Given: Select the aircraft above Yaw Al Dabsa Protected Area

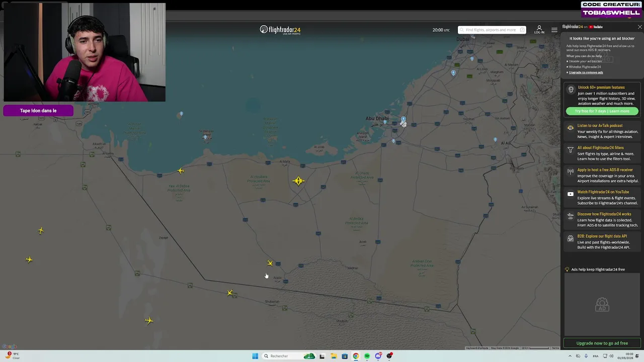Looking at the screenshot, I should [181, 171].
